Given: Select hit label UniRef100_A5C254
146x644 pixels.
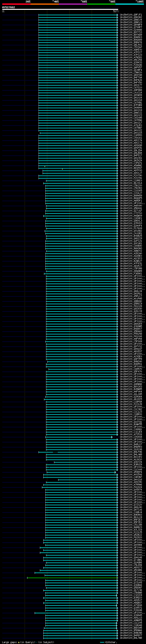Looking at the screenshot, I should [131, 60].
